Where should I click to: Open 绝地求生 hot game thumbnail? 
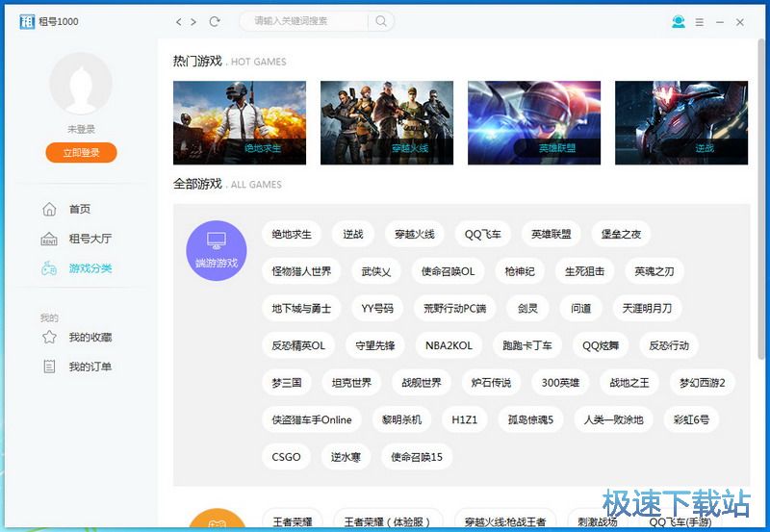tap(240, 122)
